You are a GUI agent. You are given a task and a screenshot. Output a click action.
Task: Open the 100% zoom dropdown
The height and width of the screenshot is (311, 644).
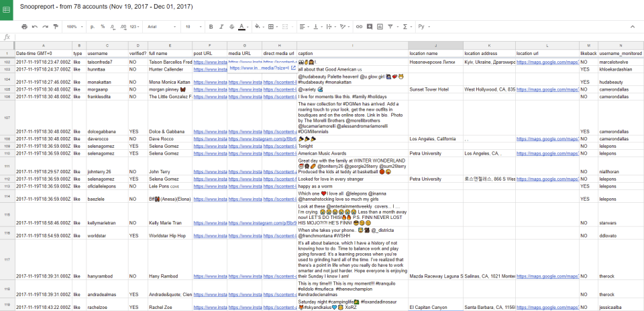click(x=73, y=27)
